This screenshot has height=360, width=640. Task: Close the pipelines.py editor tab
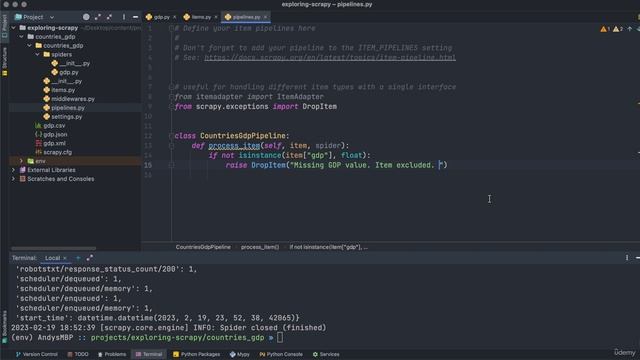tap(265, 17)
